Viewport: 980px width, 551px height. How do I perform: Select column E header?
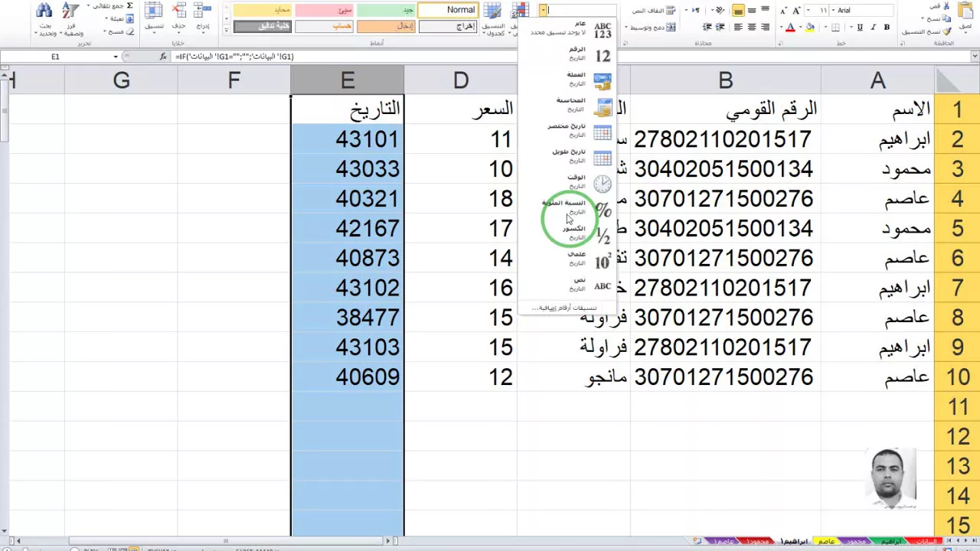[x=348, y=80]
